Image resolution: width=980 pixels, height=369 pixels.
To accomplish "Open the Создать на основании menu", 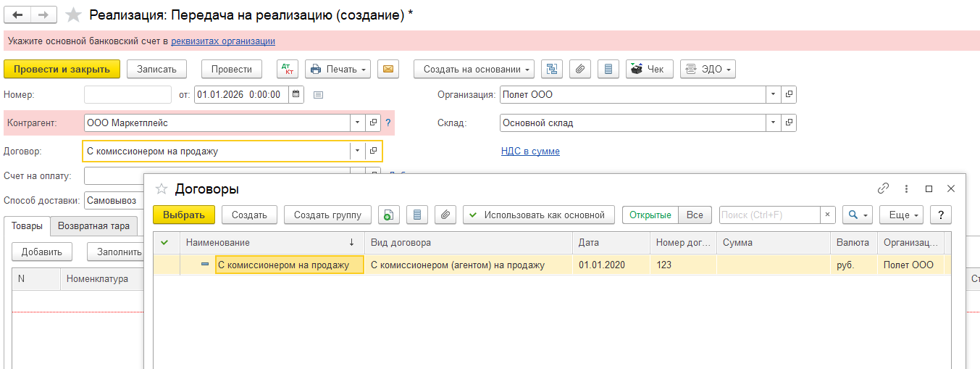I will tap(474, 69).
